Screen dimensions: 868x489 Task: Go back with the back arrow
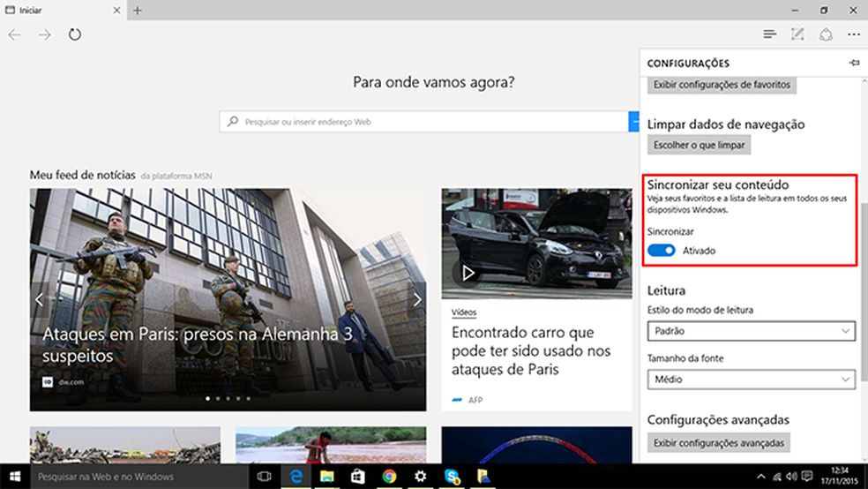tap(14, 35)
